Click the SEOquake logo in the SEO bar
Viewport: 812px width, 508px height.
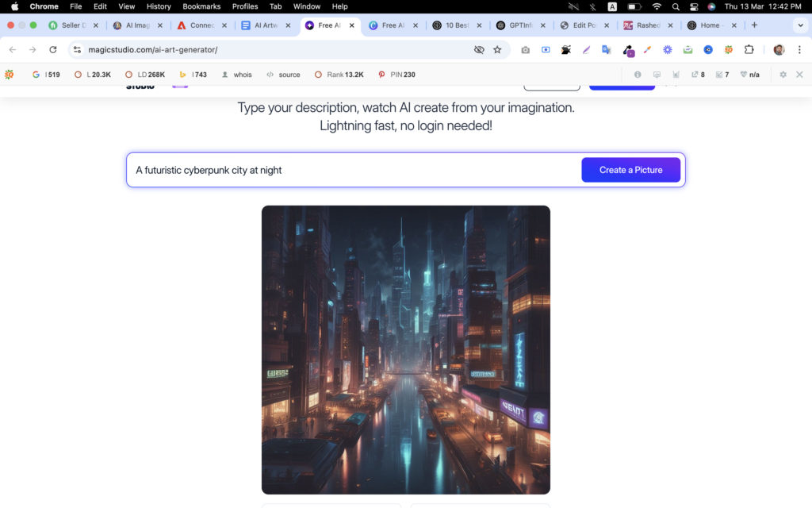pyautogui.click(x=10, y=75)
